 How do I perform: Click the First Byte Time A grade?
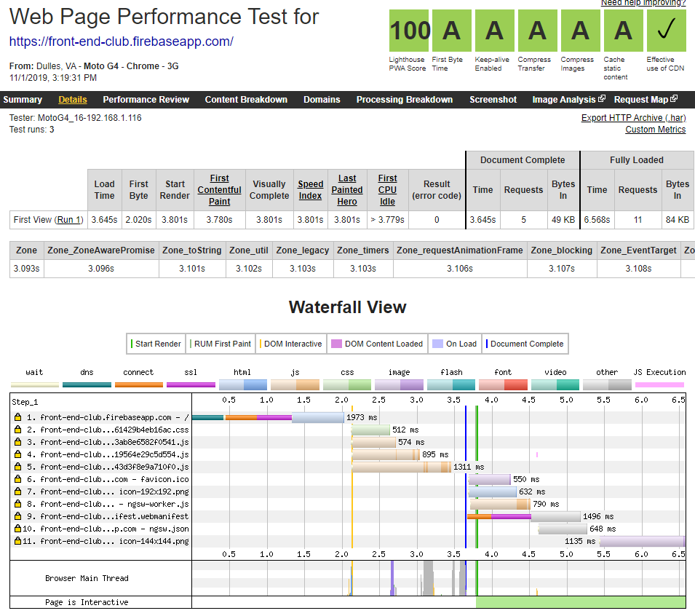[452, 31]
